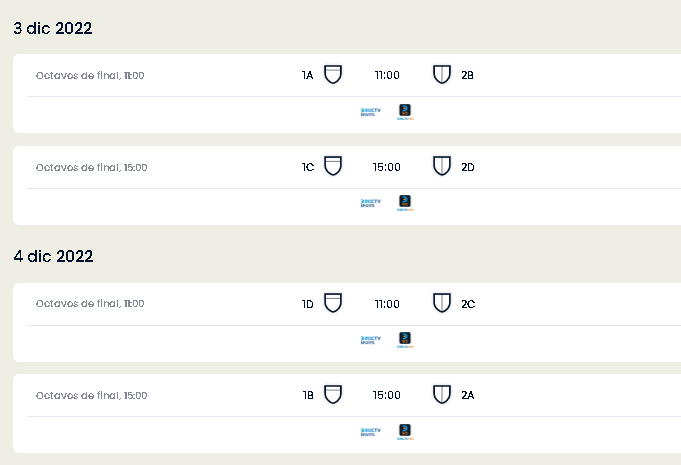Click the 1A team shield icon
The width and height of the screenshot is (681, 465).
333,74
